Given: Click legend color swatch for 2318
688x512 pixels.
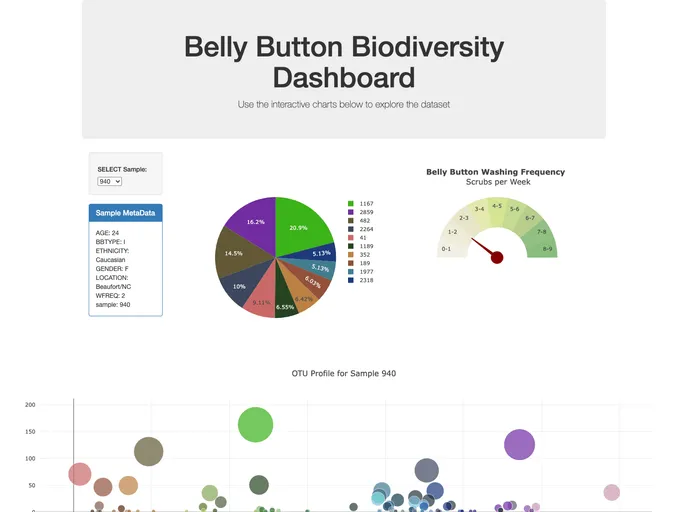Looking at the screenshot, I should (350, 280).
